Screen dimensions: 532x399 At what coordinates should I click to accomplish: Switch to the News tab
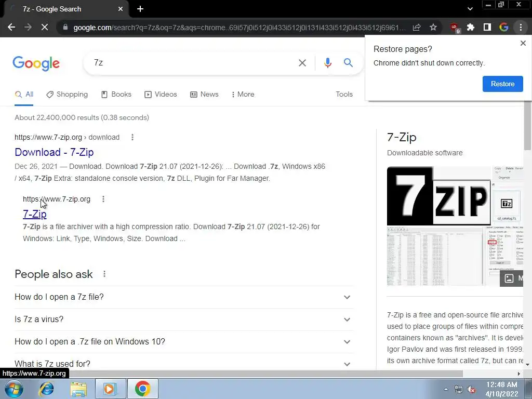[204, 95]
